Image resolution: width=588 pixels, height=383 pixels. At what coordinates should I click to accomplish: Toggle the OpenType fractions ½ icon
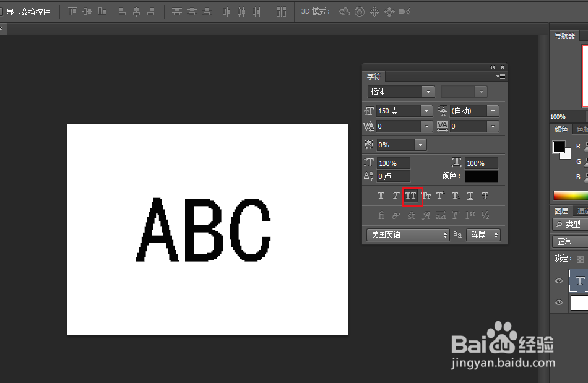point(485,215)
